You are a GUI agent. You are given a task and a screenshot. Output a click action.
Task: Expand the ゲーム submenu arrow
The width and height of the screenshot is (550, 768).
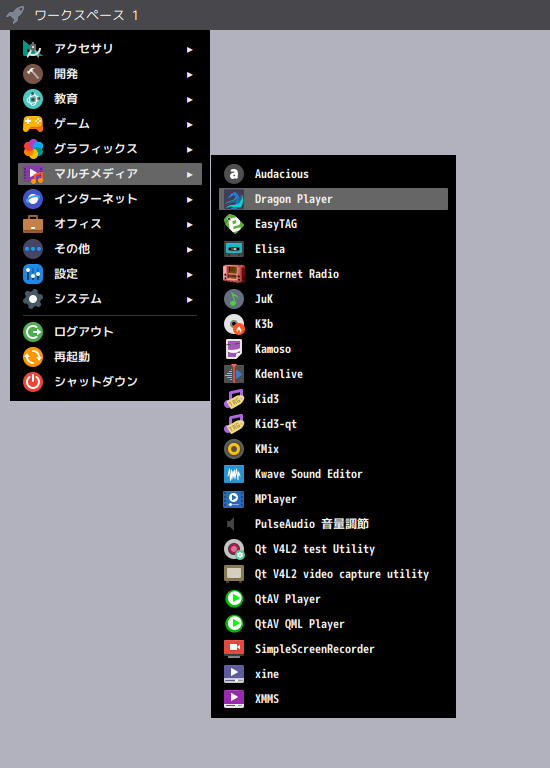[190, 124]
